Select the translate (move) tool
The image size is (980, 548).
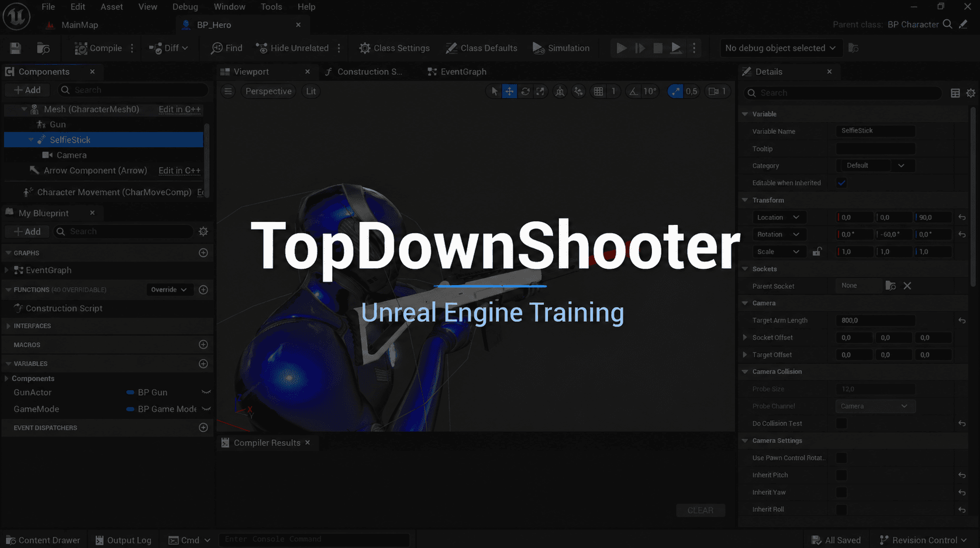coord(509,91)
